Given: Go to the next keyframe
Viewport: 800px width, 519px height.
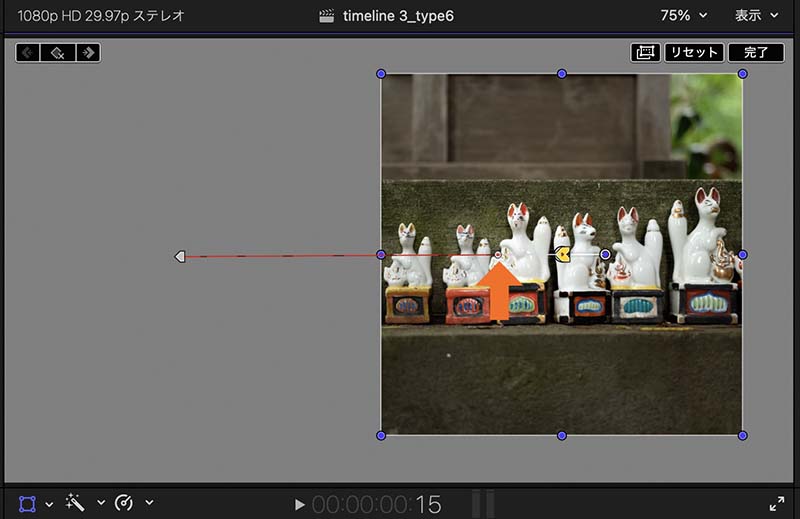Looking at the screenshot, I should coord(88,53).
